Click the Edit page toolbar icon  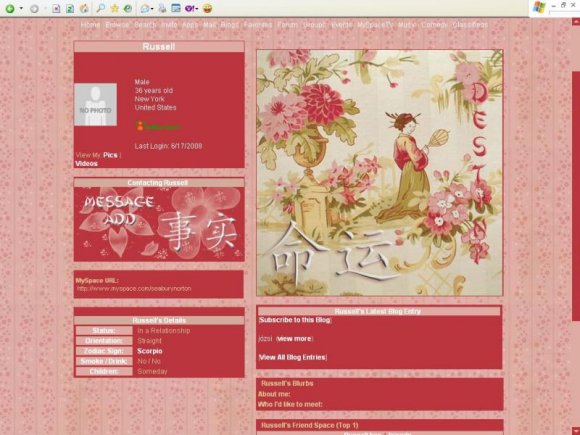click(x=176, y=8)
